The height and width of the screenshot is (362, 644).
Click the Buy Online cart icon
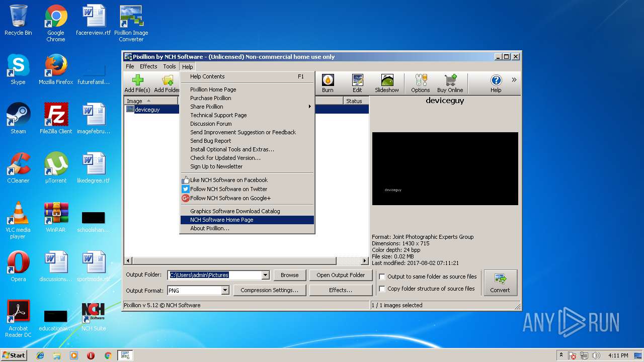pyautogui.click(x=450, y=83)
